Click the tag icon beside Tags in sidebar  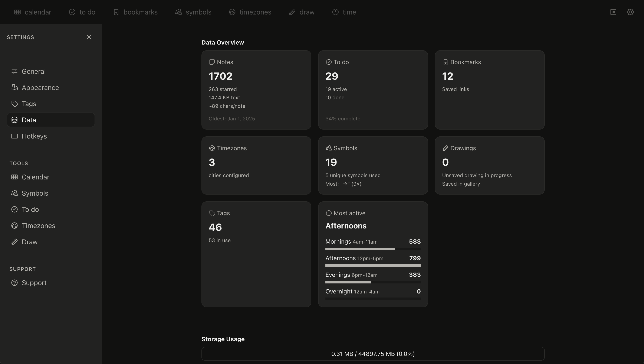14,104
